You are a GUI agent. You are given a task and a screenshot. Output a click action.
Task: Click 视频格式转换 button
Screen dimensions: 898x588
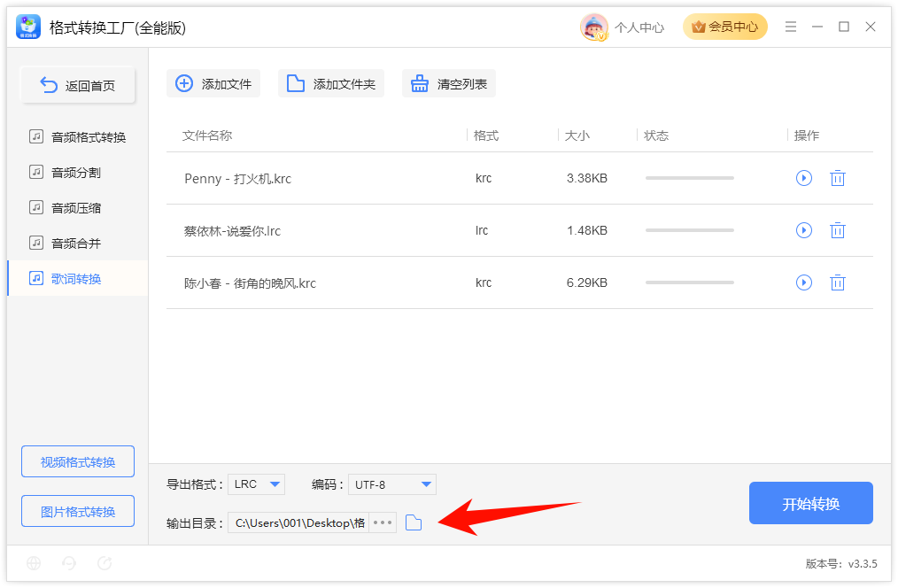78,461
